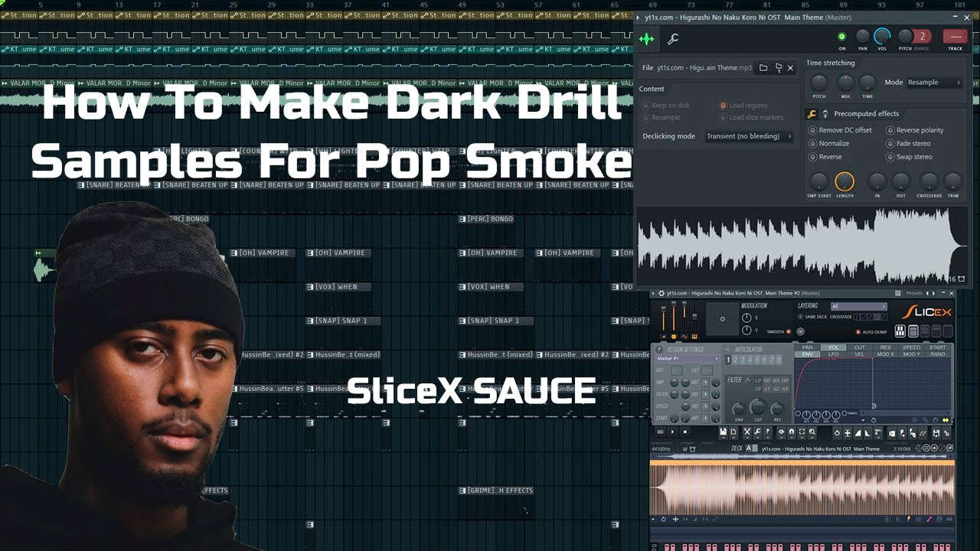The image size is (980, 551).
Task: Open SliceX Presets selector
Action: tap(915, 292)
